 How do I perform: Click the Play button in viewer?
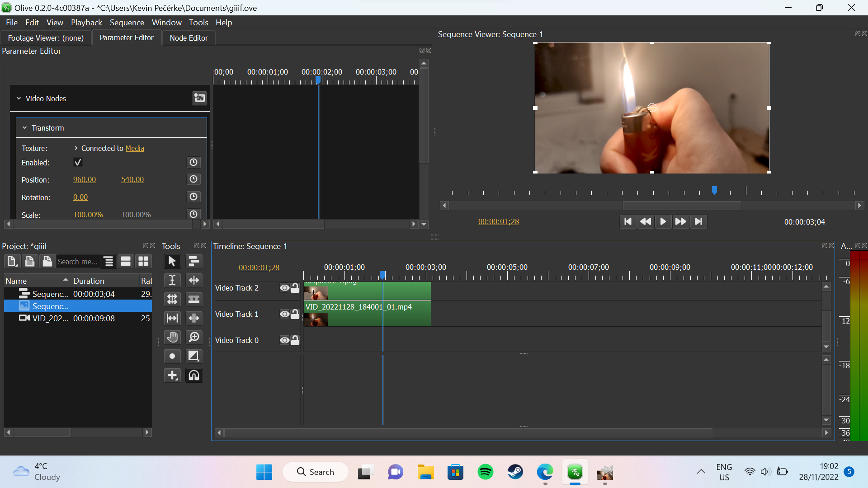pos(663,221)
